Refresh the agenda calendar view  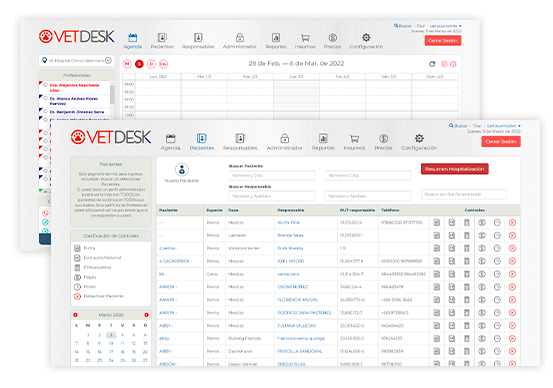[432, 64]
